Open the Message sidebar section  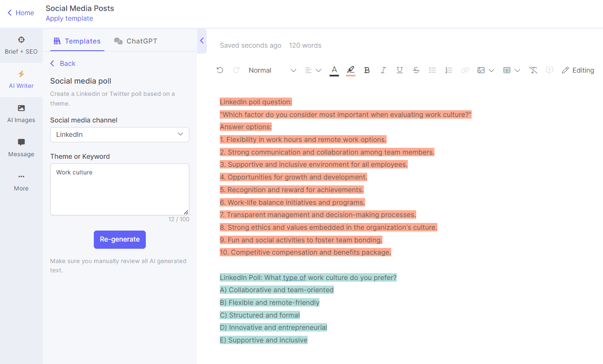coord(21,148)
